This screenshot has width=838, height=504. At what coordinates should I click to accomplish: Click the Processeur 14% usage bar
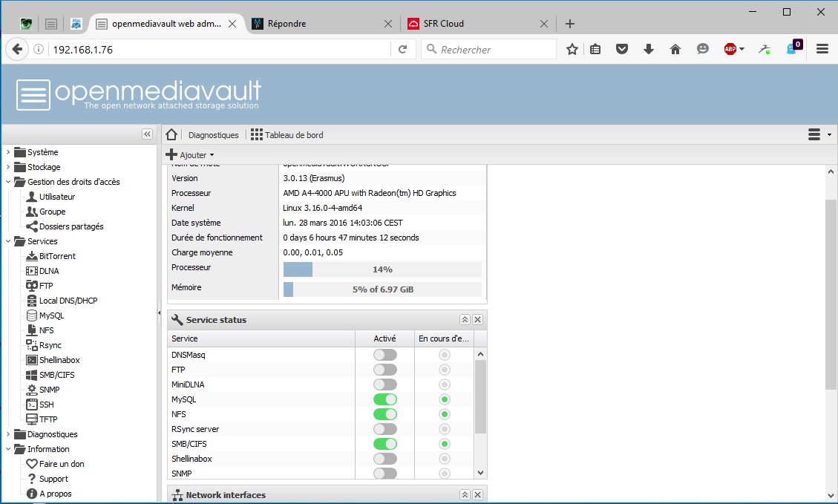click(382, 269)
